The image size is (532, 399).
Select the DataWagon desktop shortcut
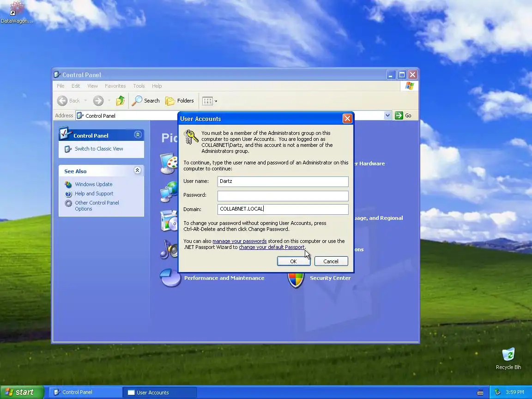[x=17, y=12]
